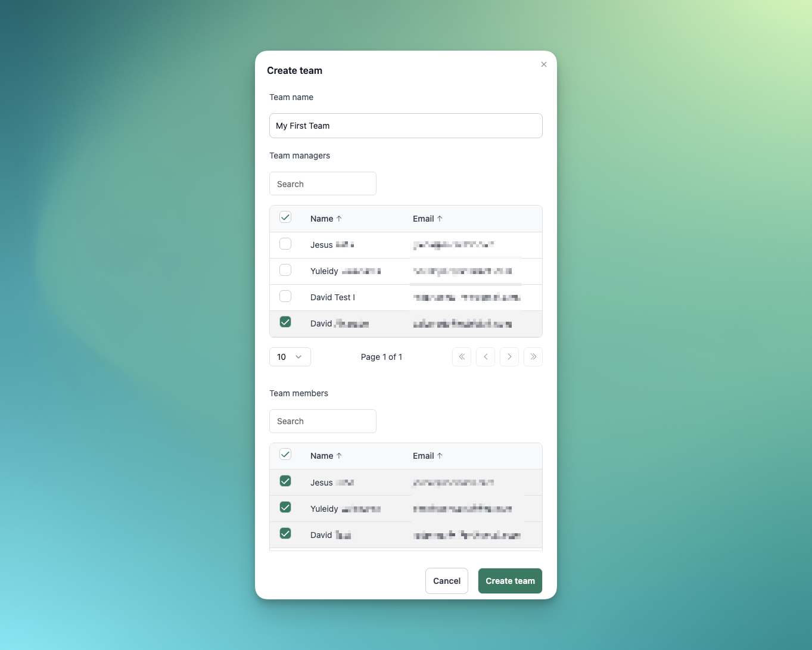Check Jesus in Team managers list

click(285, 244)
